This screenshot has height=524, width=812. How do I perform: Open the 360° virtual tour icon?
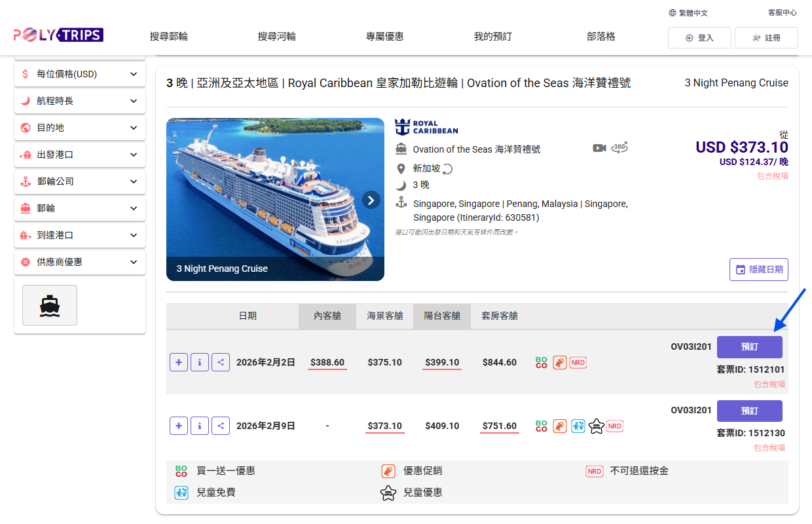[x=619, y=148]
